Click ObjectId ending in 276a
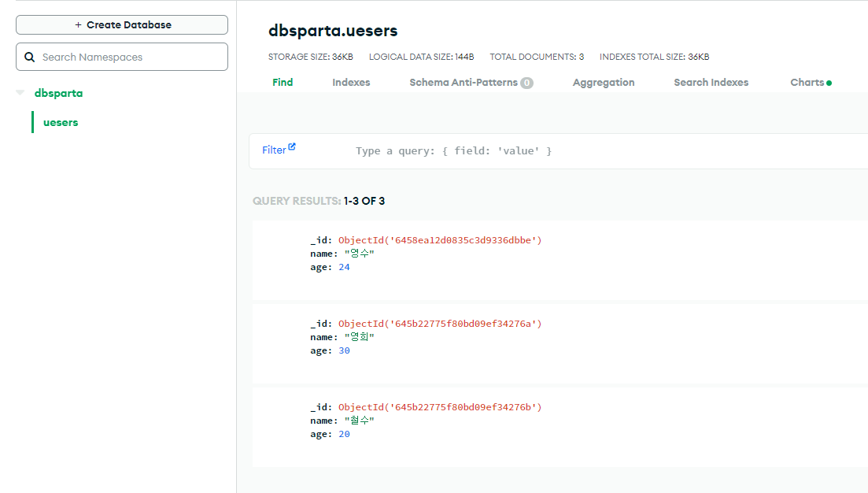 [440, 324]
